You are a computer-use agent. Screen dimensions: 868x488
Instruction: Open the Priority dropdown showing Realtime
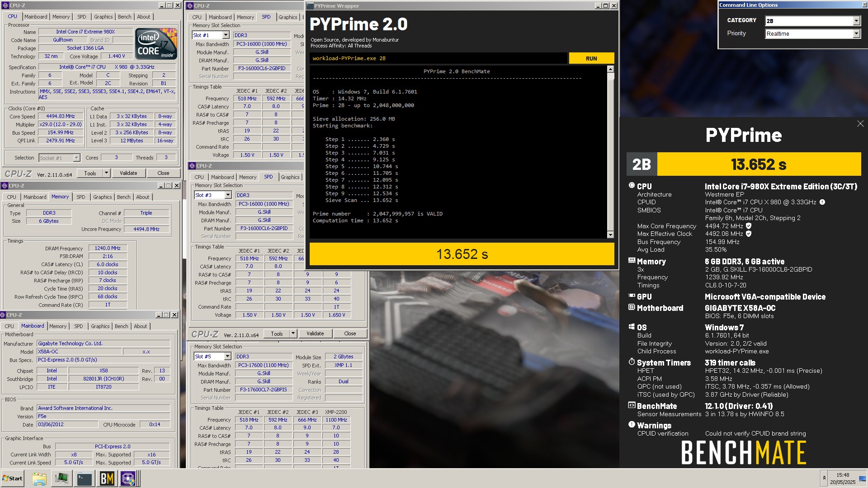pos(856,34)
